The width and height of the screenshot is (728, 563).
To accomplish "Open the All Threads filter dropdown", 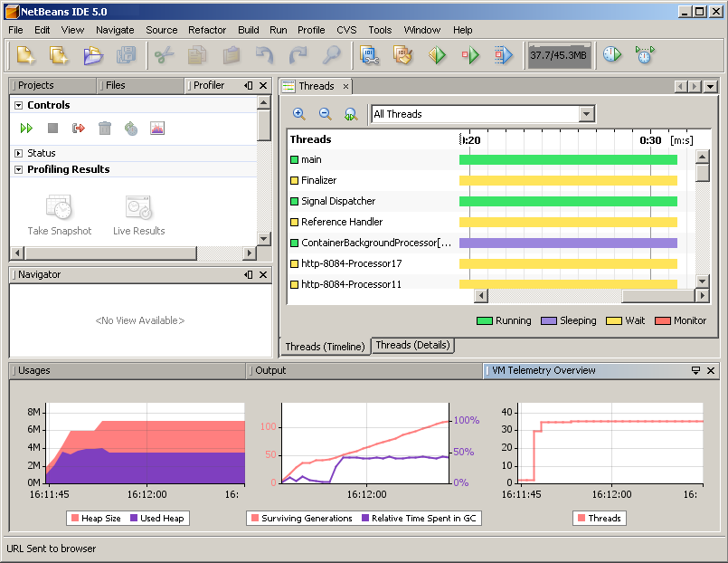I will coord(586,114).
